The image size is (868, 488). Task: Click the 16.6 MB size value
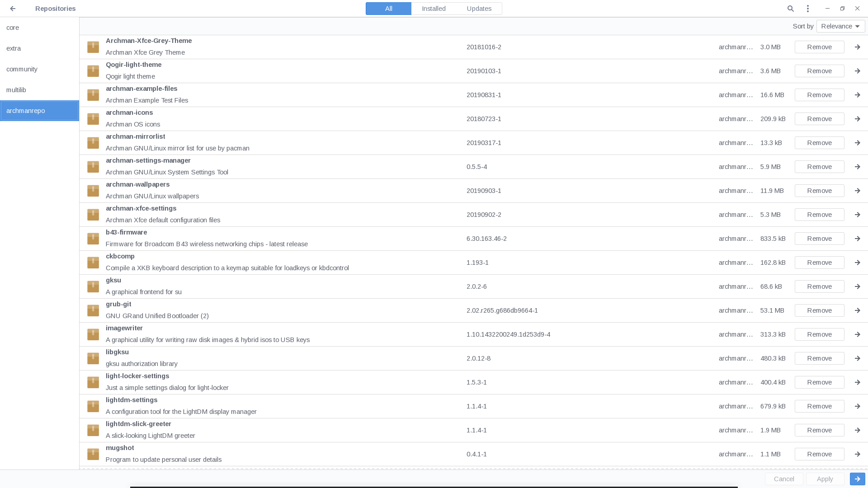coord(772,95)
